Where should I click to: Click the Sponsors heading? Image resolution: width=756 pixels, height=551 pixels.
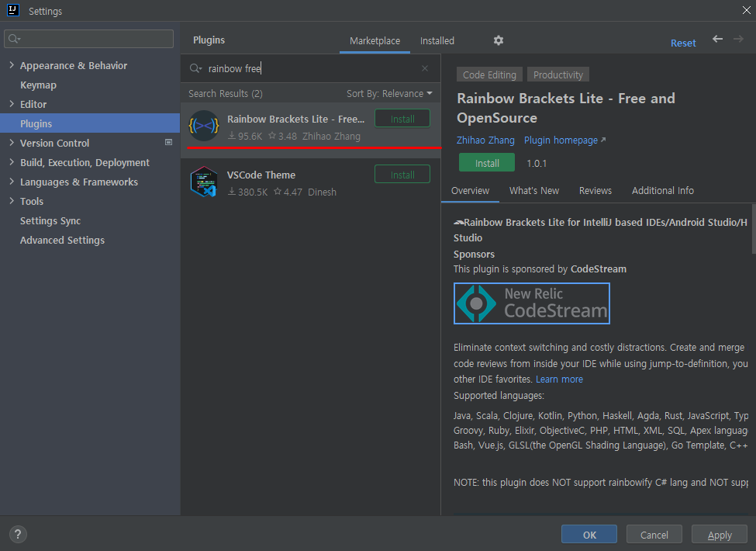[474, 255]
